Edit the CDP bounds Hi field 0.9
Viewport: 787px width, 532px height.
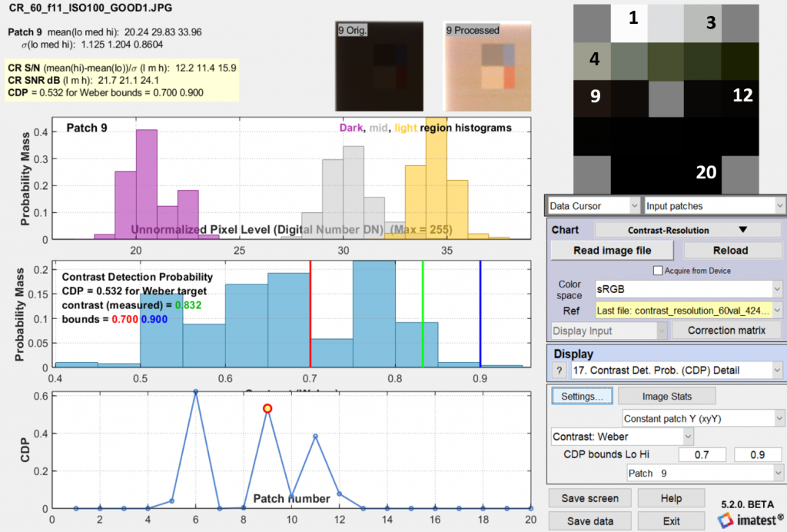pyautogui.click(x=757, y=454)
